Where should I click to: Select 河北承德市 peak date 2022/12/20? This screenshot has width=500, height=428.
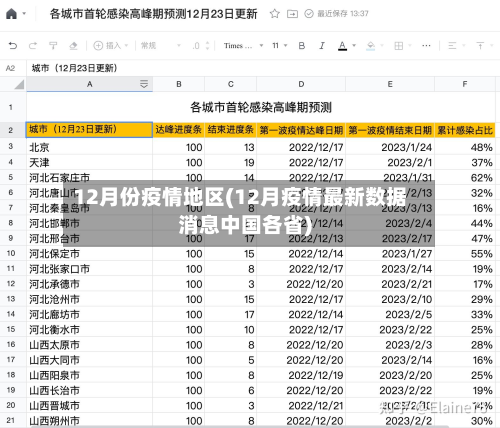(x=301, y=284)
